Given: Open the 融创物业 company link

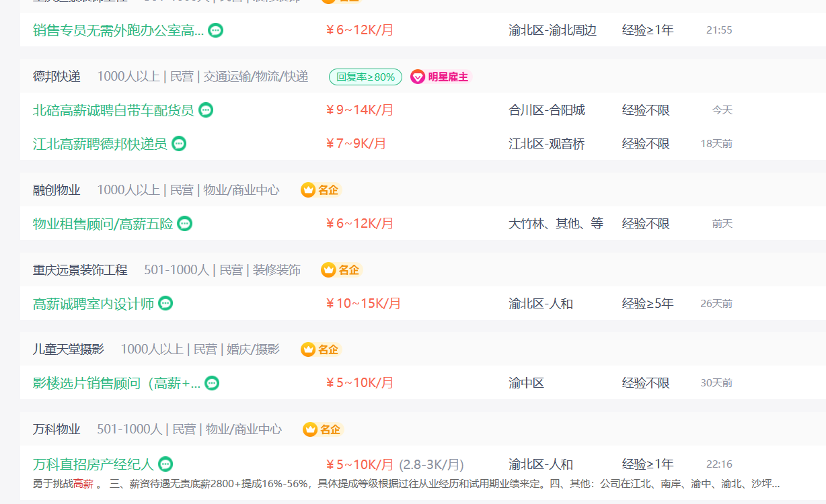Looking at the screenshot, I should (57, 190).
